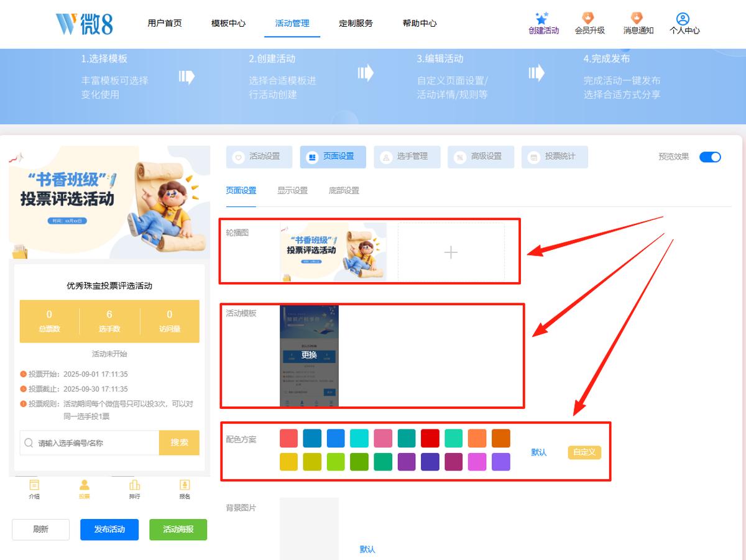This screenshot has width=746, height=560.
Task: Select the 页面设置 tab with the icon
Action: pos(333,157)
